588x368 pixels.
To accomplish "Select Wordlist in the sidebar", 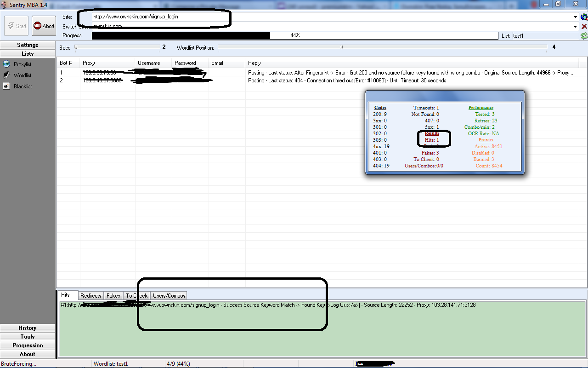I will (23, 75).
